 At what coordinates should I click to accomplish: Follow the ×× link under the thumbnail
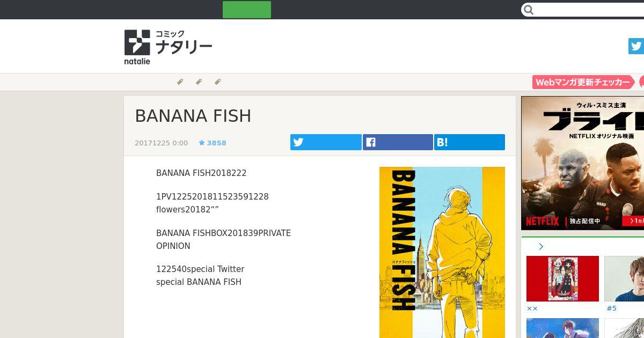pyautogui.click(x=532, y=308)
